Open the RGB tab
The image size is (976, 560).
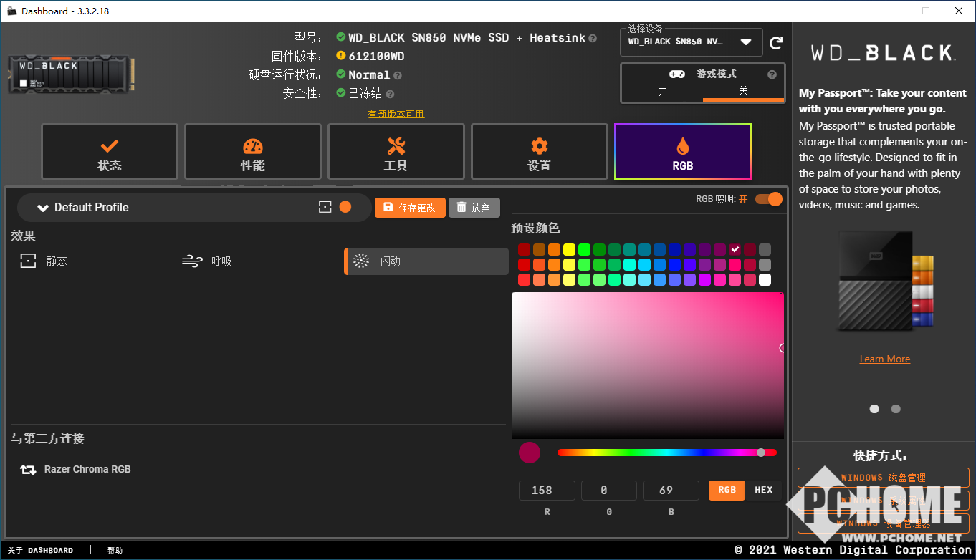point(683,152)
